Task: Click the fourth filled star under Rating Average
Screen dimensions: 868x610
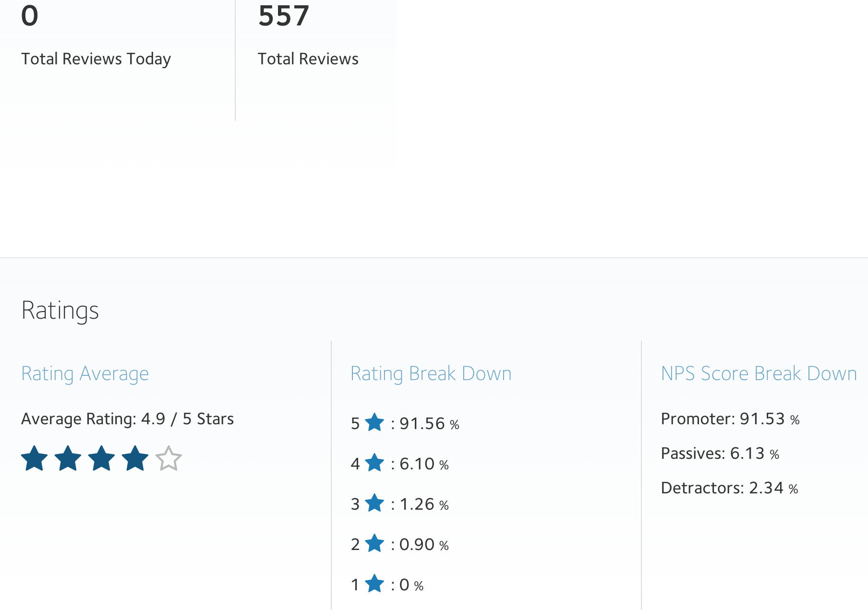Action: click(x=135, y=458)
